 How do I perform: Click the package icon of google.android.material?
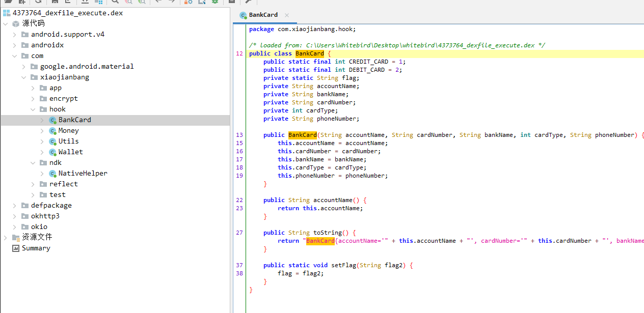click(34, 67)
